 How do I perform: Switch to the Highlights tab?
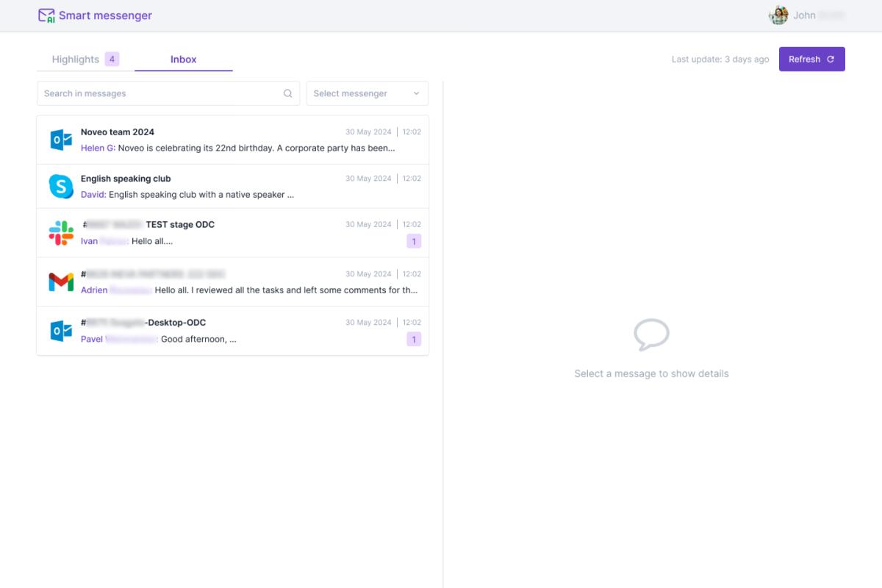click(76, 59)
